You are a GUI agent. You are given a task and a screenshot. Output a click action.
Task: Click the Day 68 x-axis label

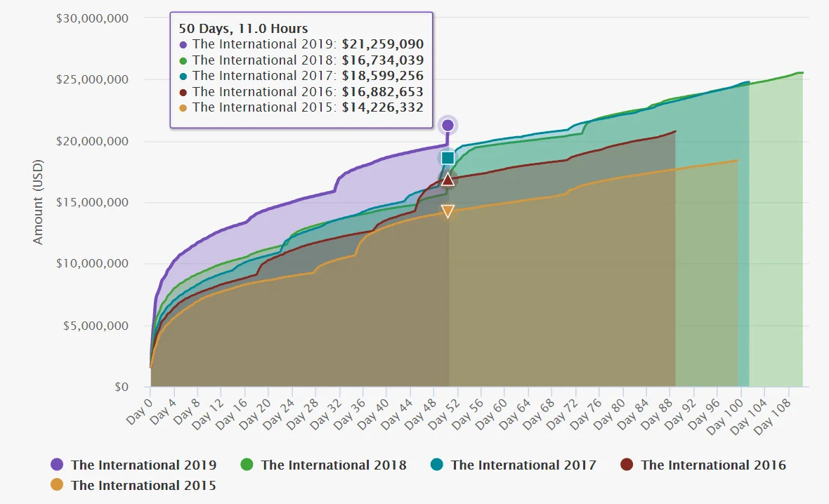pyautogui.click(x=538, y=413)
